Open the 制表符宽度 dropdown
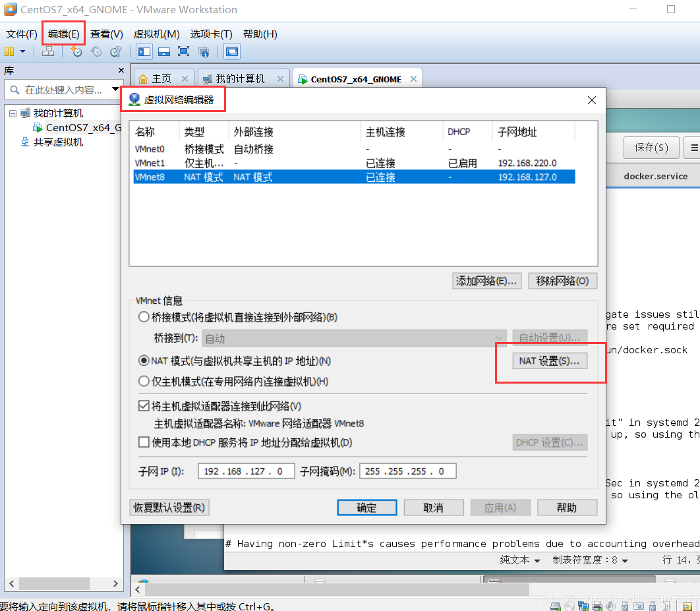The width and height of the screenshot is (700, 611). pos(590,560)
